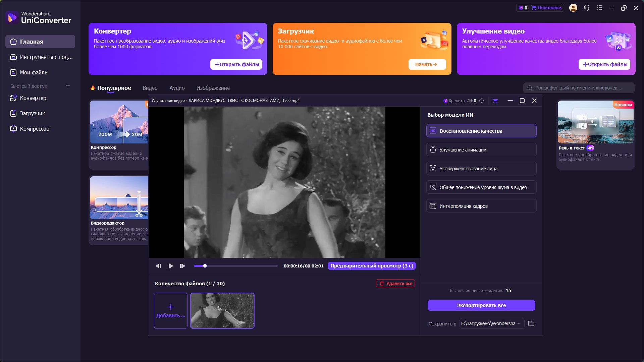Expand the save location path dropdown
Image resolution: width=644 pixels, height=362 pixels.
coord(519,323)
